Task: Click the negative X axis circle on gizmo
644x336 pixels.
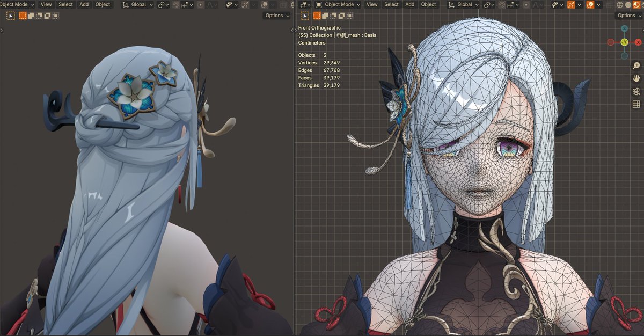Action: 611,42
